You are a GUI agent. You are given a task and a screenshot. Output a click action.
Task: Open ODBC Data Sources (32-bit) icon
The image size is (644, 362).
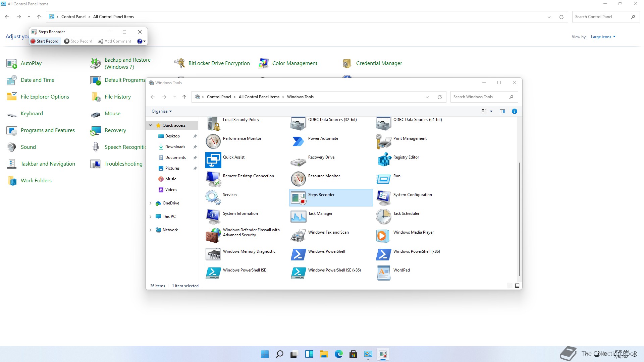pos(298,123)
